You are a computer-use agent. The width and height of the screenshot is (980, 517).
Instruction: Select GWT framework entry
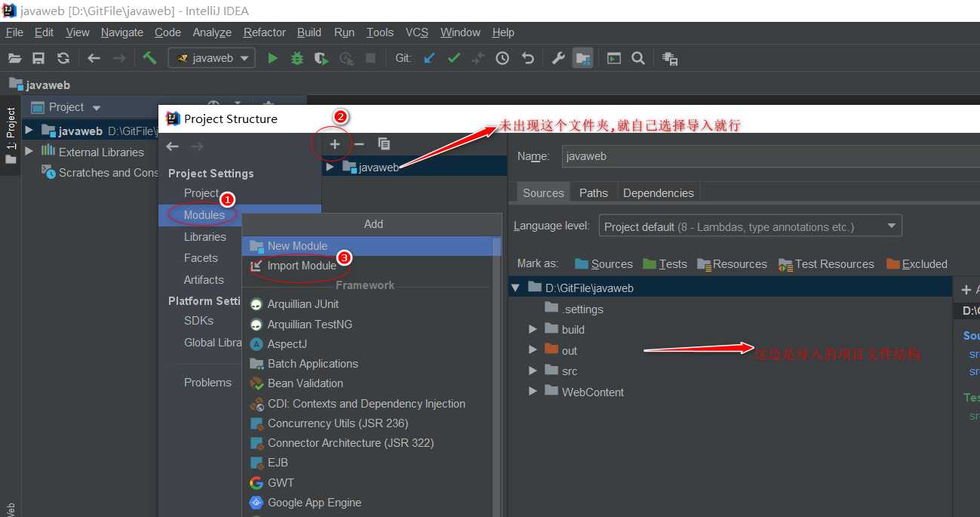click(281, 483)
